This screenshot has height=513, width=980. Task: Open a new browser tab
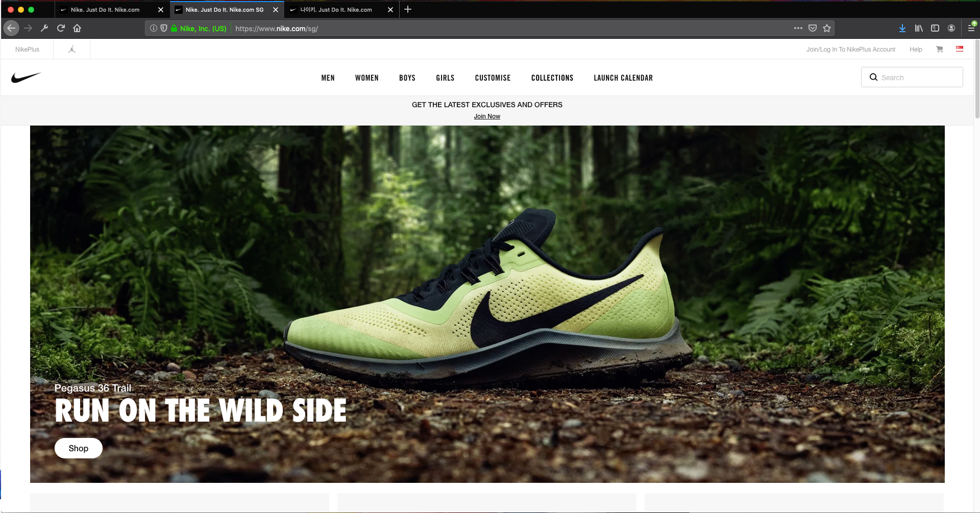(408, 9)
